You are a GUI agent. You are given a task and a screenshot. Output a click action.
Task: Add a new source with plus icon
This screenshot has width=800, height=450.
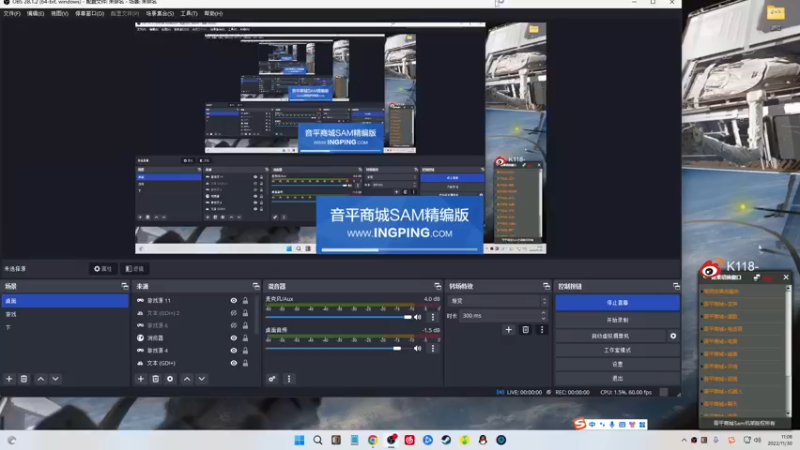pyautogui.click(x=141, y=379)
